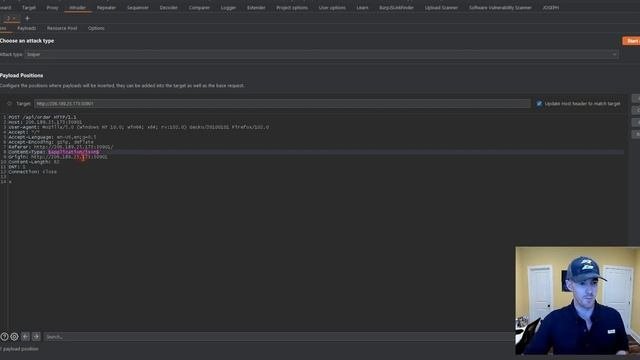Image resolution: width=640 pixels, height=360 pixels.
Task: Switch to the Options sub-tab
Action: 96,28
